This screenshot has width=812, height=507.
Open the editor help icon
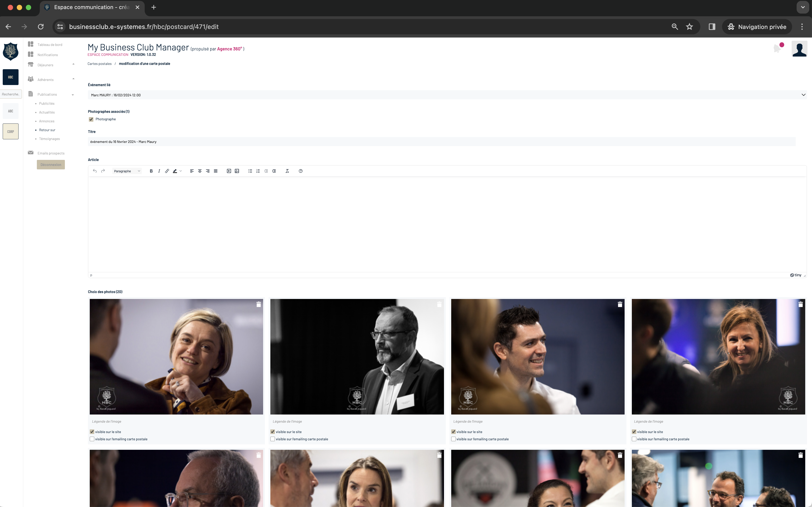click(x=301, y=171)
